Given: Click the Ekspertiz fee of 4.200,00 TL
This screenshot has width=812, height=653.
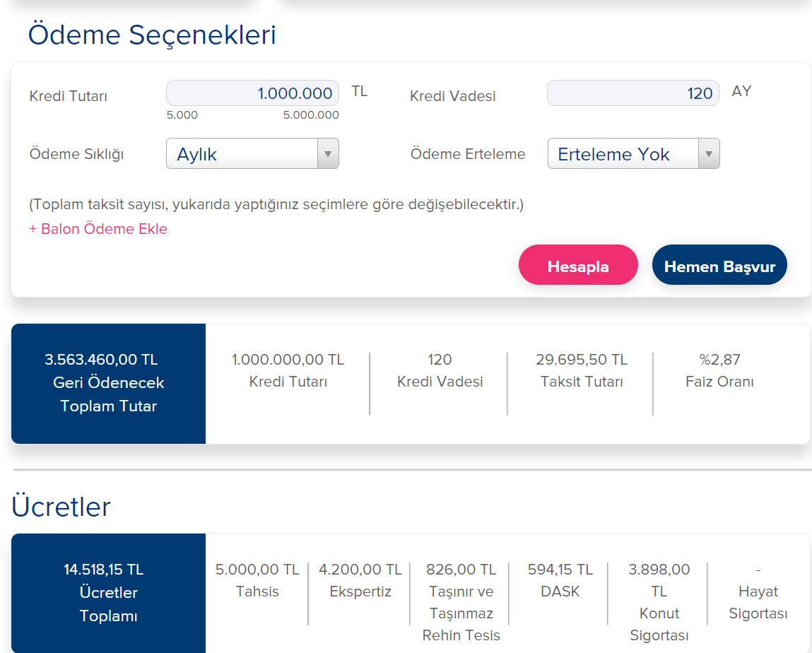Looking at the screenshot, I should [360, 580].
